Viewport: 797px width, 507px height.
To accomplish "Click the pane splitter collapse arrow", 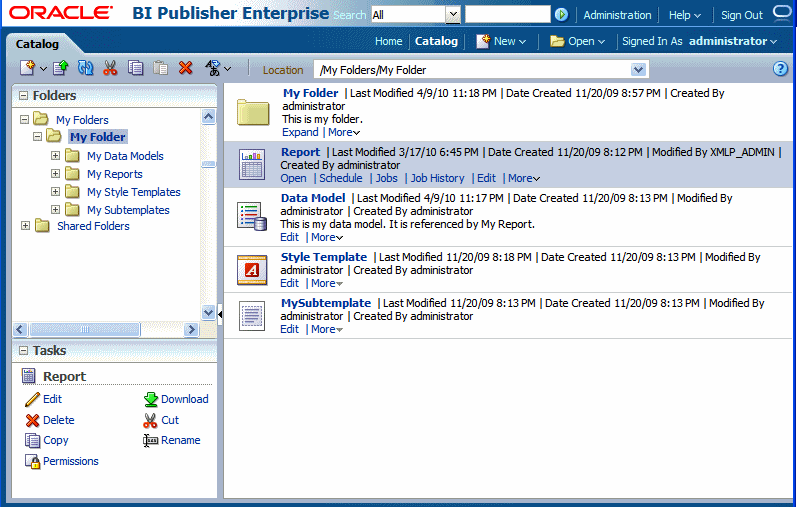I will tap(220, 314).
